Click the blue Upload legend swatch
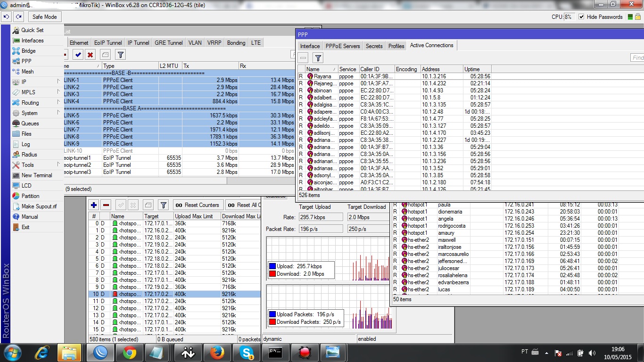The image size is (644, 362). coord(272,266)
